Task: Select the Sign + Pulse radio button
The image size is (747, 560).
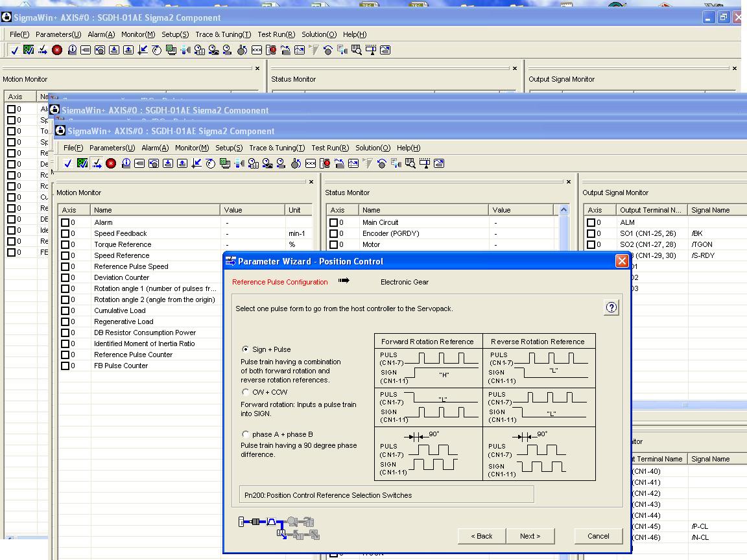Action: tap(245, 349)
